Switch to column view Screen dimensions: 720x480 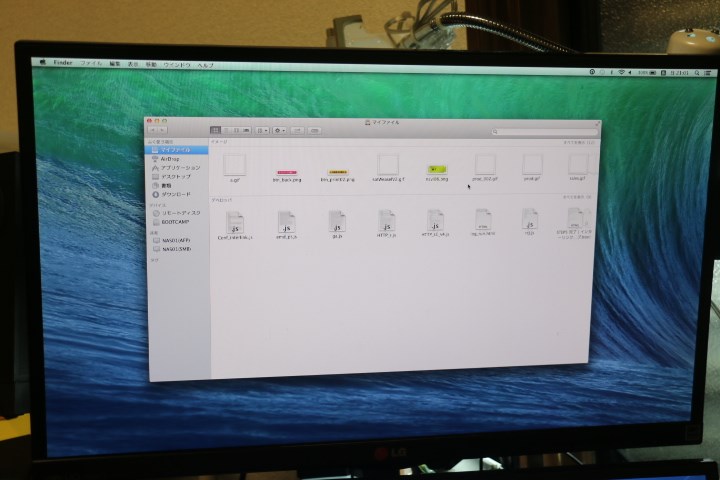tap(236, 130)
